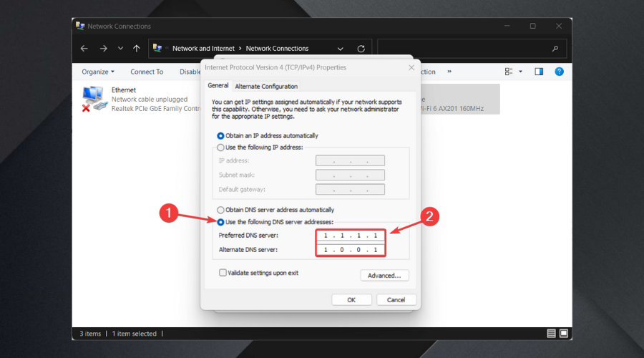Click Connect To in the command bar
Viewport: 644px width, 358px height.
click(147, 72)
